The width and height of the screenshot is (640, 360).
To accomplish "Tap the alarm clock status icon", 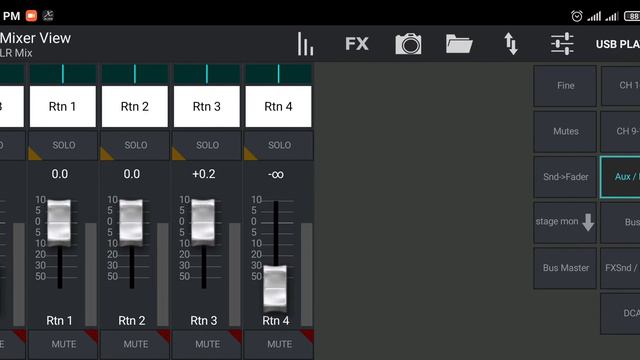I will click(x=576, y=16).
